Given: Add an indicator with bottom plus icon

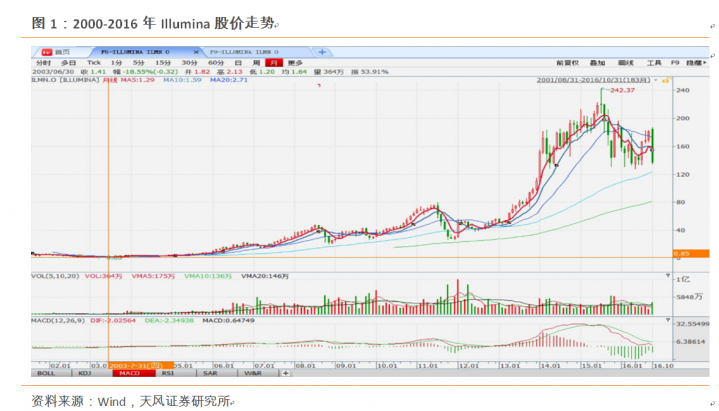Looking at the screenshot, I should coord(285,373).
